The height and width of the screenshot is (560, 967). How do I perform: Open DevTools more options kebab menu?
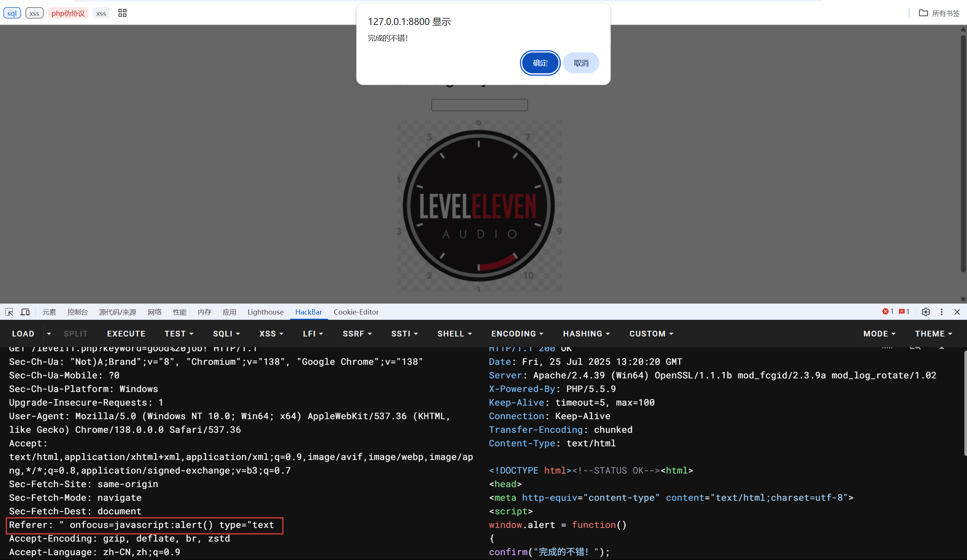point(941,312)
